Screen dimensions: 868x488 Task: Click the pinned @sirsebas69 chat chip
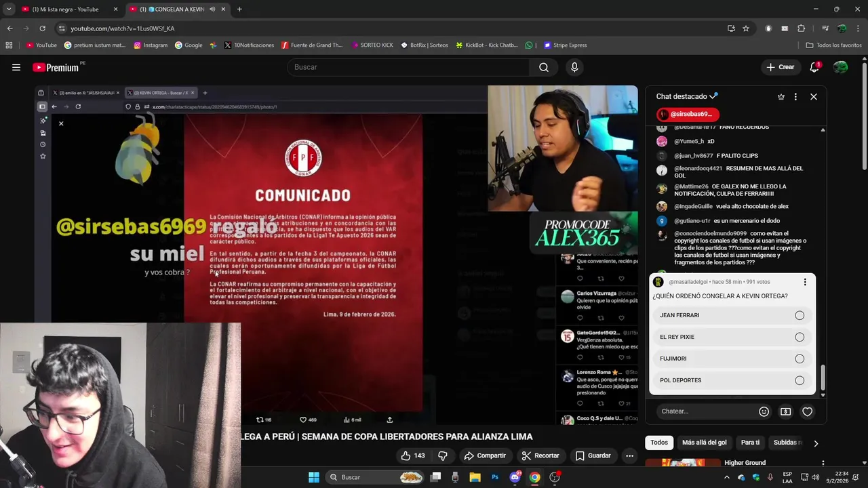pyautogui.click(x=688, y=115)
